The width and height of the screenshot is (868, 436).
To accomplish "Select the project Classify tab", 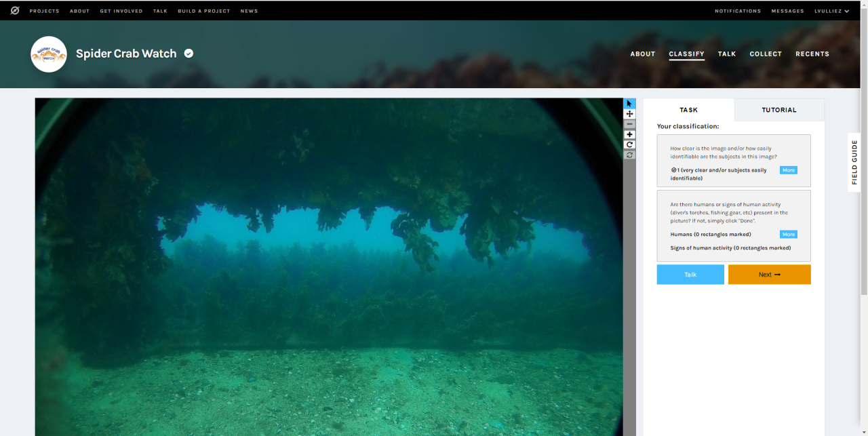I will 687,54.
